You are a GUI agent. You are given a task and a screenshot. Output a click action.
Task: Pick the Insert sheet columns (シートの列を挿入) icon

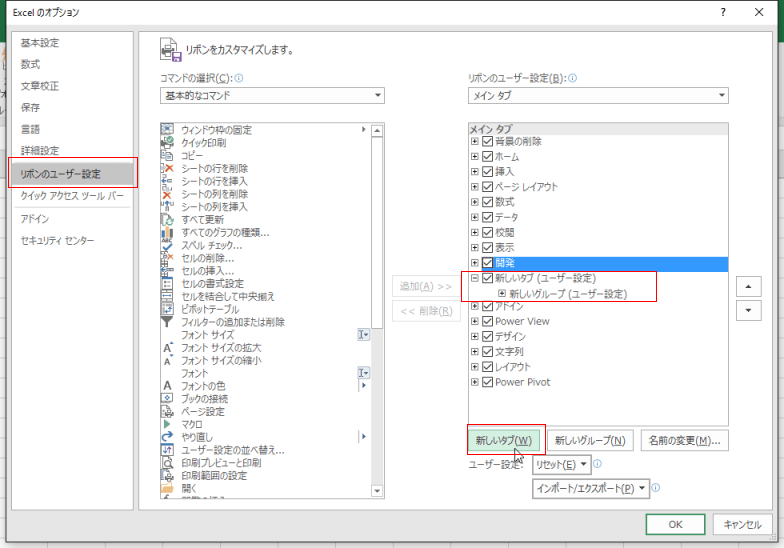click(167, 206)
